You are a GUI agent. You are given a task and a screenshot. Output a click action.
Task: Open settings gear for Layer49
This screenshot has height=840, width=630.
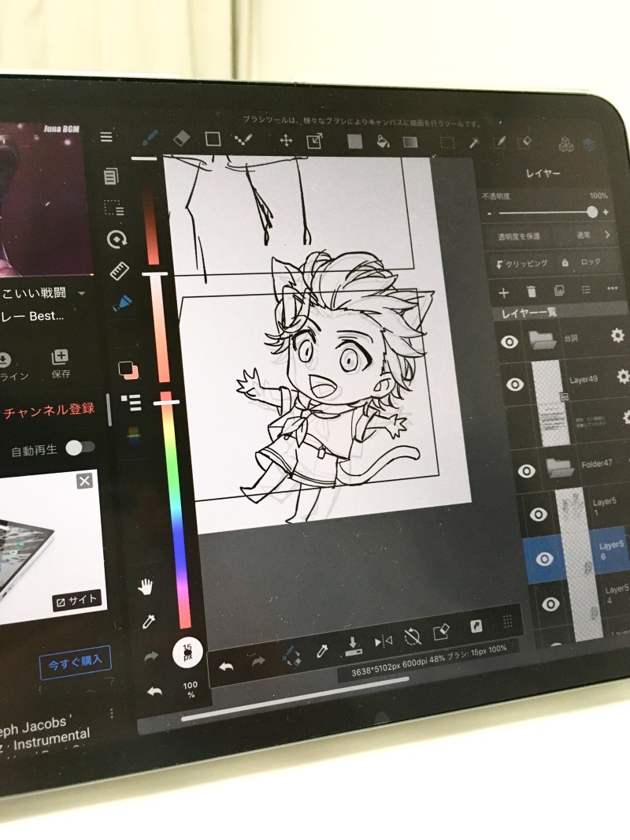point(623,376)
